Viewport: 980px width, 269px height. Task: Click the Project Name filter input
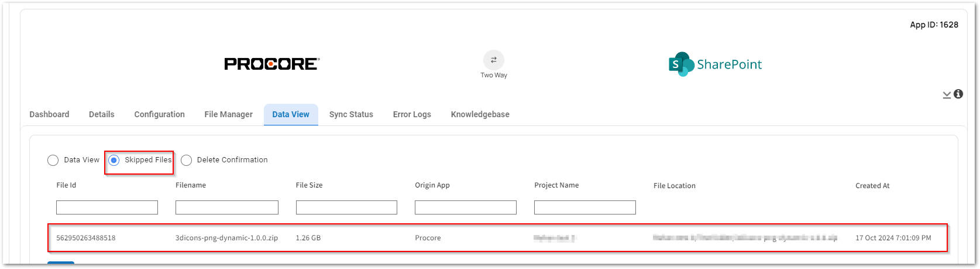[585, 207]
